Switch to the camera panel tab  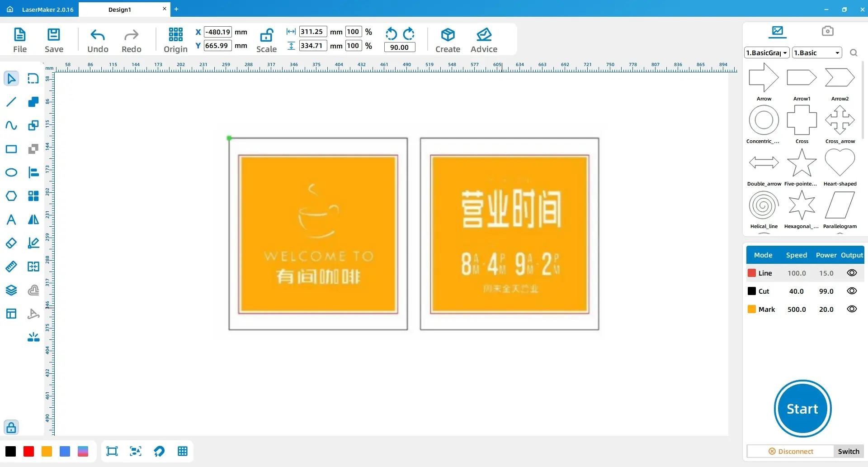[x=827, y=31]
